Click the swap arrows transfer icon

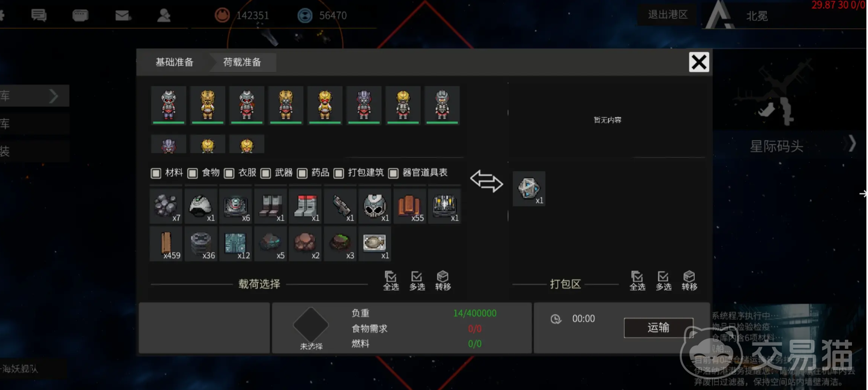487,181
